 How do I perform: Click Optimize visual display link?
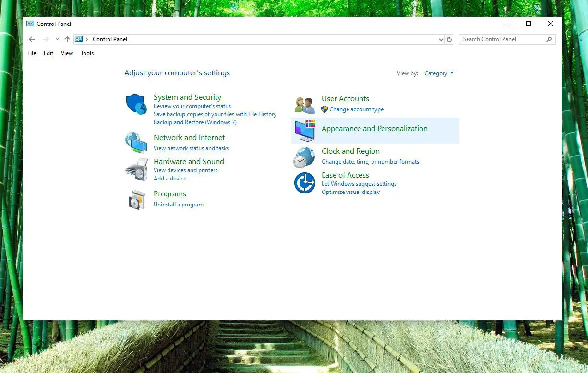[x=350, y=192]
